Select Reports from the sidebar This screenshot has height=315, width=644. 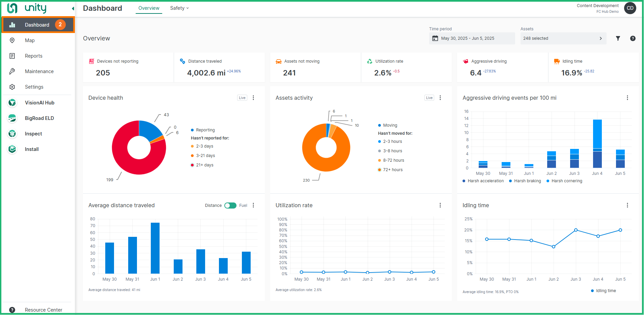point(33,56)
